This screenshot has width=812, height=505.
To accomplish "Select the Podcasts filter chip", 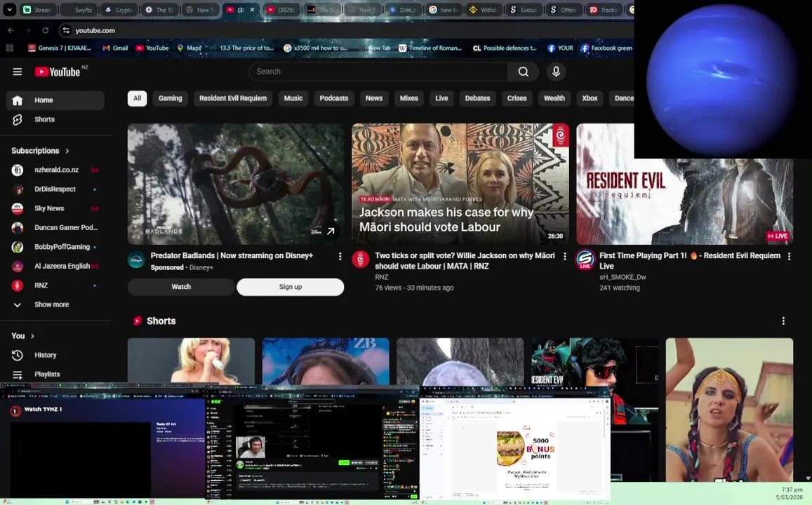I will click(334, 98).
